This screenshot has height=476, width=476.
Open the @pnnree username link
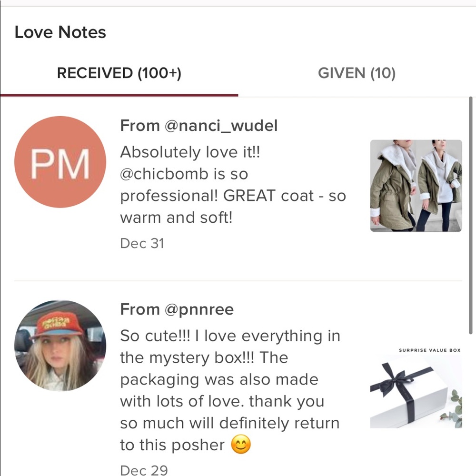click(x=199, y=310)
